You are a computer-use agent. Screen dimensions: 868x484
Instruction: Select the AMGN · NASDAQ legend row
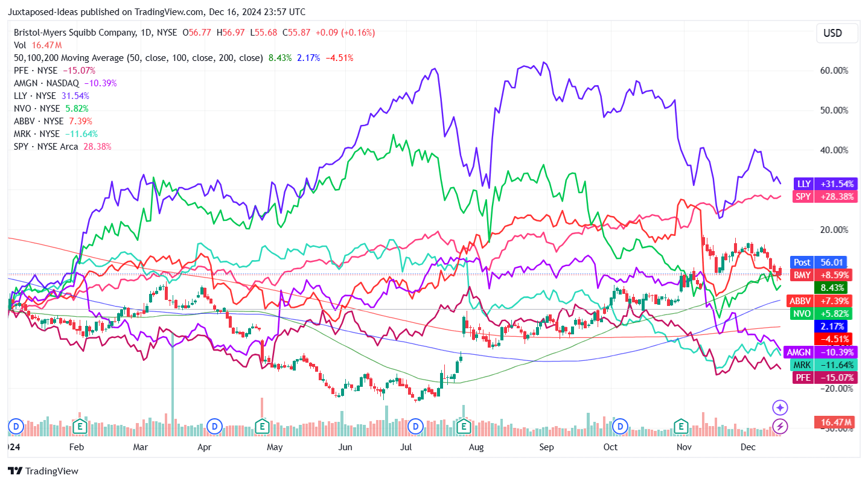tap(65, 83)
